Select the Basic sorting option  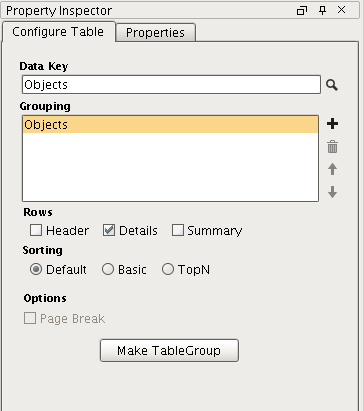click(108, 269)
